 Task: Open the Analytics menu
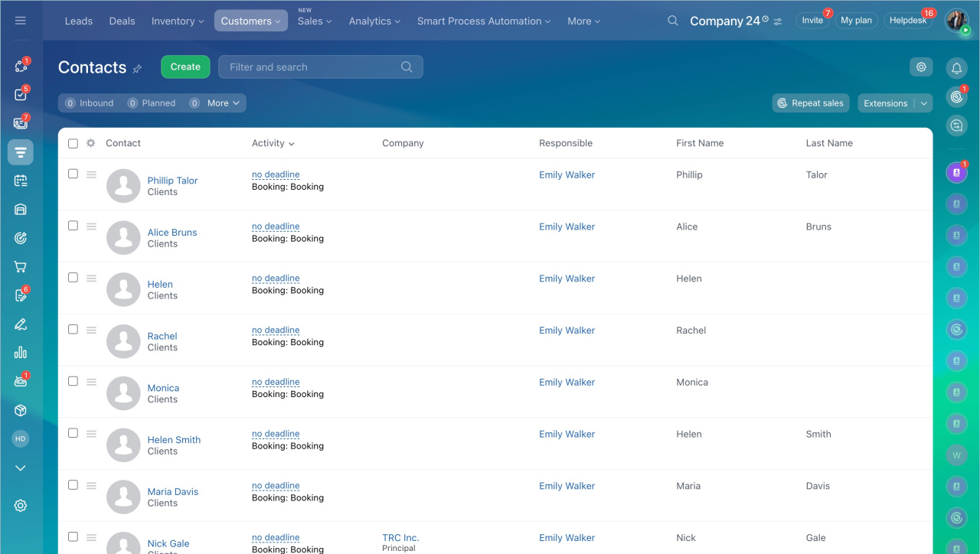click(x=374, y=21)
